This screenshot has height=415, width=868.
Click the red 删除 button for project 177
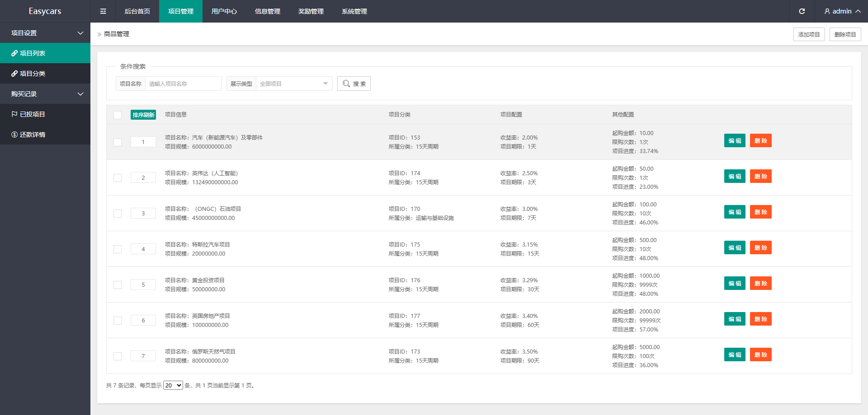[x=760, y=319]
